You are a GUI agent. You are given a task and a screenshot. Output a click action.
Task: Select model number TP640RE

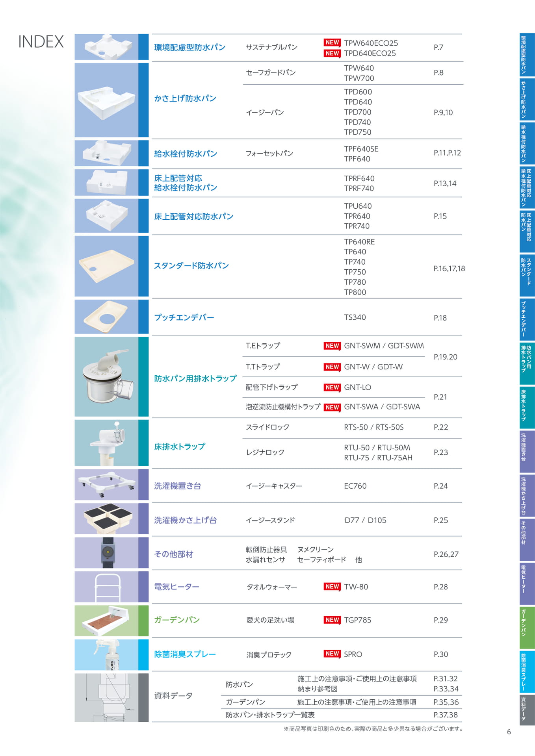point(359,242)
